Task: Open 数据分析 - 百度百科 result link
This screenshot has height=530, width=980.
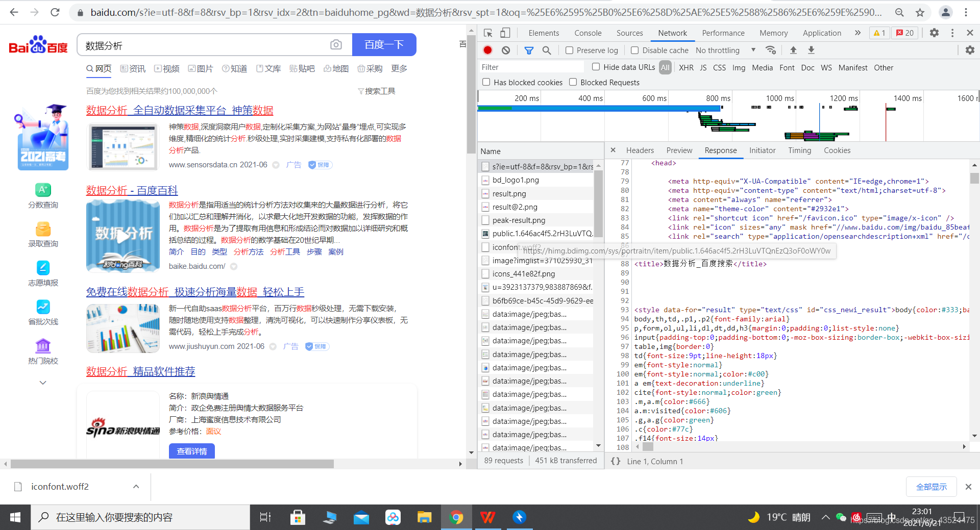Action: [x=132, y=190]
